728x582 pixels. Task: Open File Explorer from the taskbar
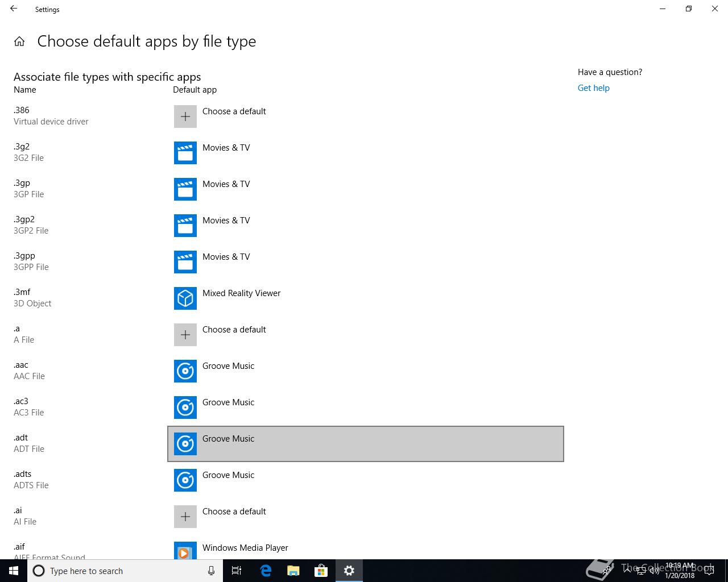pos(293,571)
